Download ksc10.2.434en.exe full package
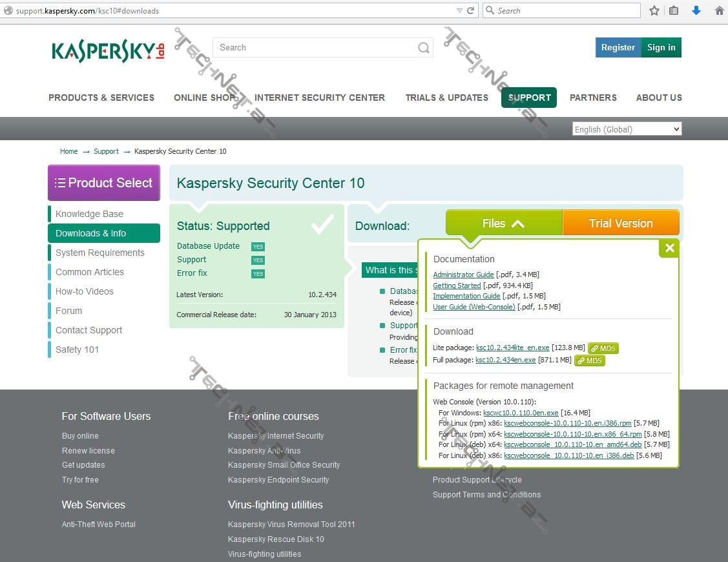This screenshot has width=728, height=562. coord(505,360)
